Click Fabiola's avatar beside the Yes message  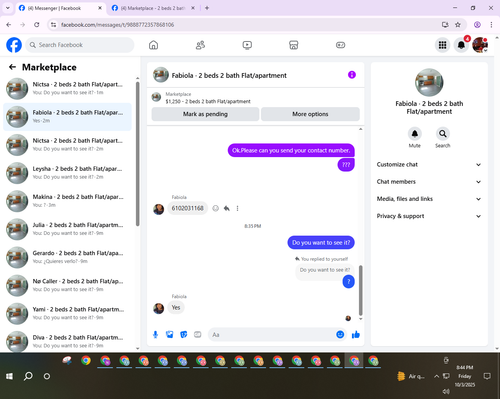click(158, 308)
